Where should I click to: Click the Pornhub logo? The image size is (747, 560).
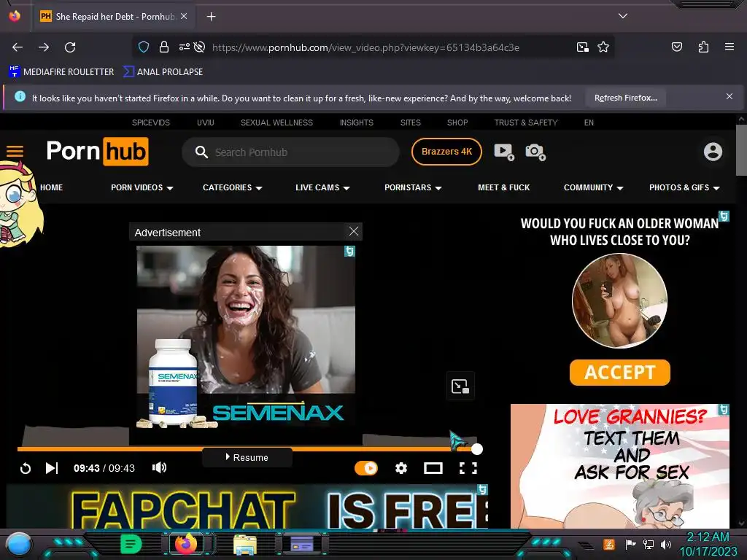97,152
